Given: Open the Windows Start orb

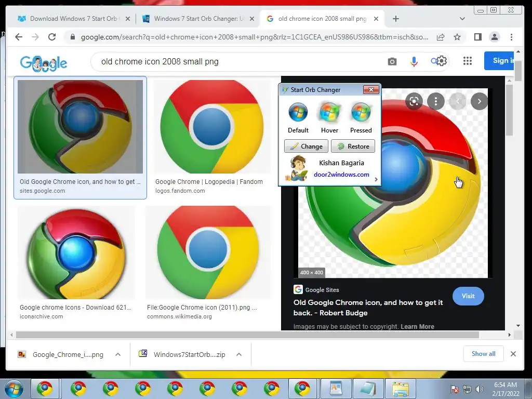Looking at the screenshot, I should pos(14,389).
